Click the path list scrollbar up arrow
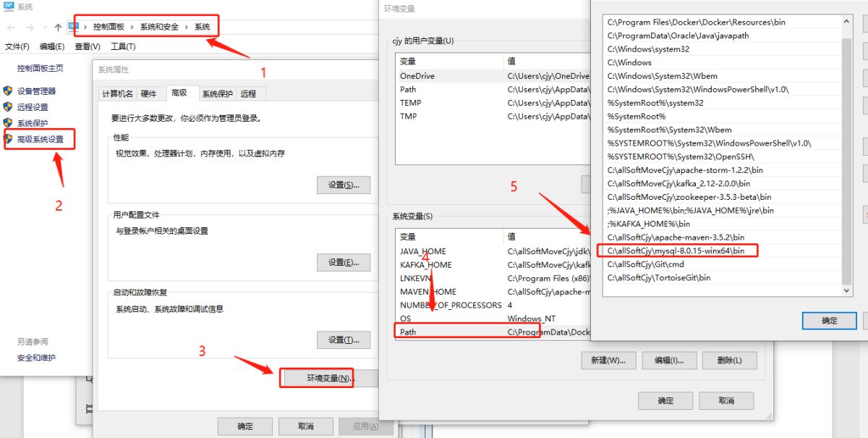The image size is (868, 438). (x=847, y=22)
